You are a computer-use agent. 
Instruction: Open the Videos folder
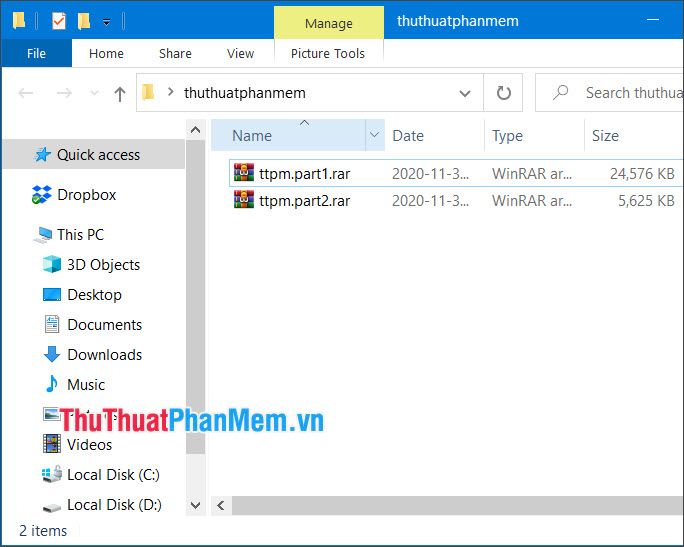point(89,444)
